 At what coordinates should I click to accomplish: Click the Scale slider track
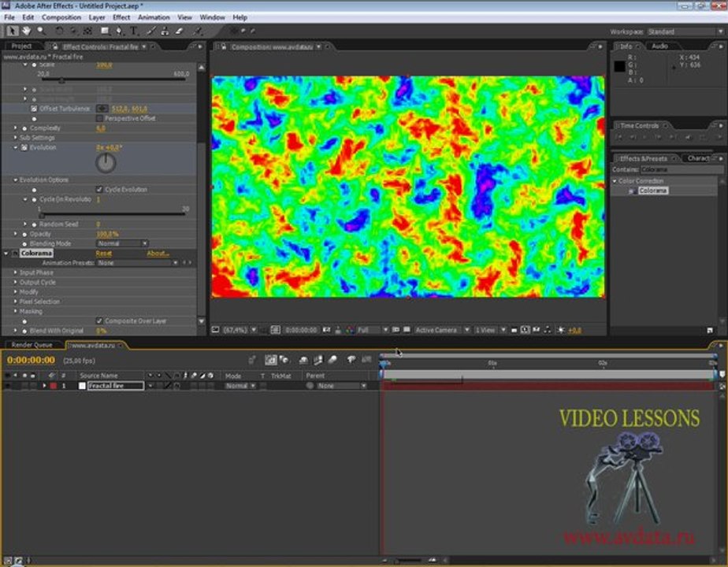pyautogui.click(x=113, y=80)
